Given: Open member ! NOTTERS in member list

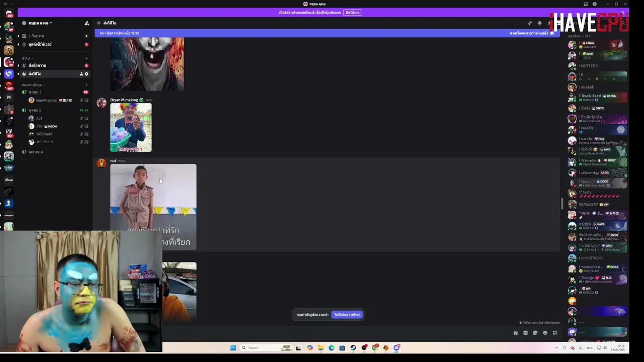Looking at the screenshot, I should (x=598, y=66).
